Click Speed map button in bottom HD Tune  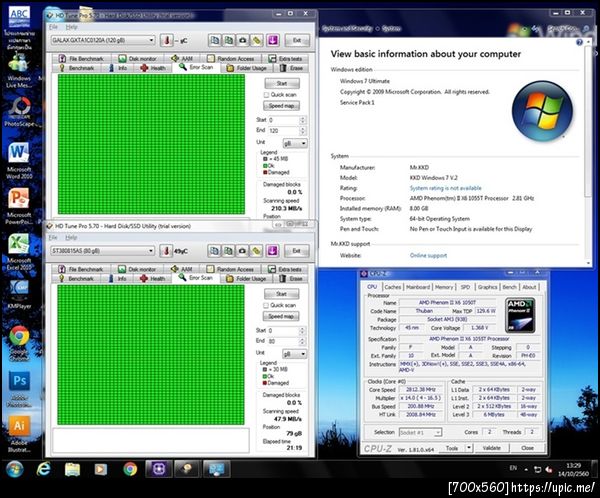(281, 316)
